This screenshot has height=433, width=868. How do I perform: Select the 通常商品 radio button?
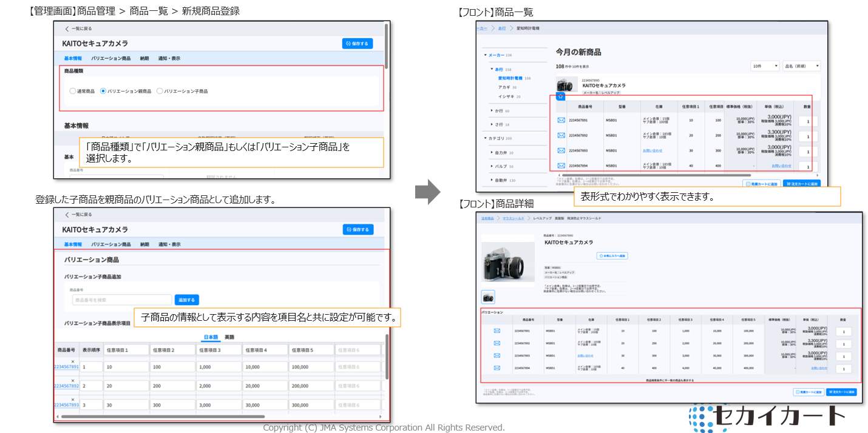(72, 91)
